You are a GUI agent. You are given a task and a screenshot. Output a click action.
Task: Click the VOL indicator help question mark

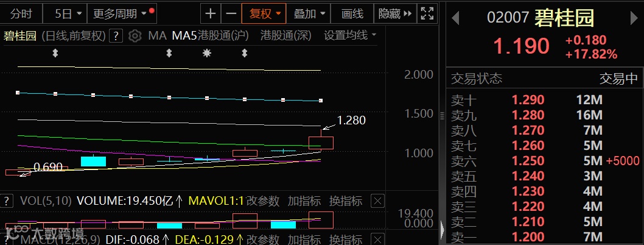click(x=6, y=202)
